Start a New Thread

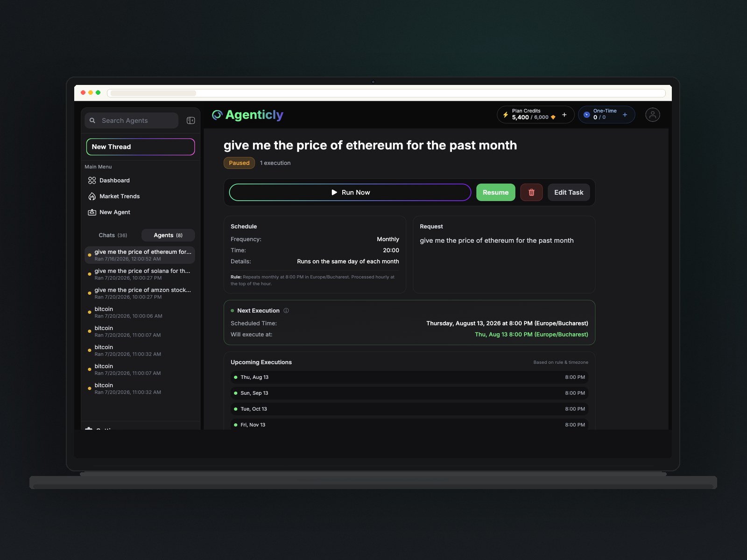tap(141, 147)
